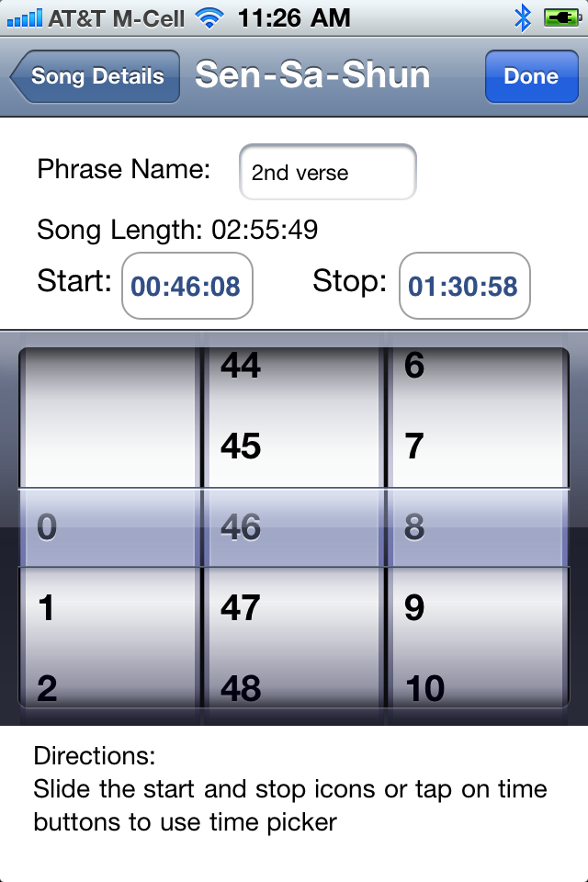The height and width of the screenshot is (882, 588).
Task: Tap the Sen-Sa-Shun title
Action: point(312,75)
